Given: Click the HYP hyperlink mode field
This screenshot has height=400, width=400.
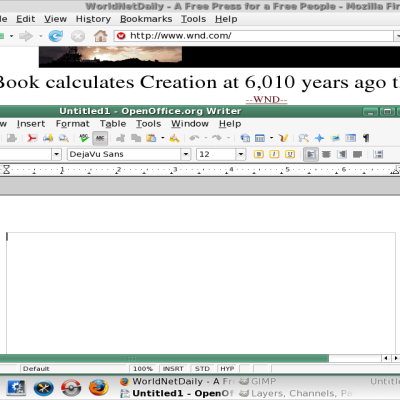Looking at the screenshot, I should click(227, 369).
